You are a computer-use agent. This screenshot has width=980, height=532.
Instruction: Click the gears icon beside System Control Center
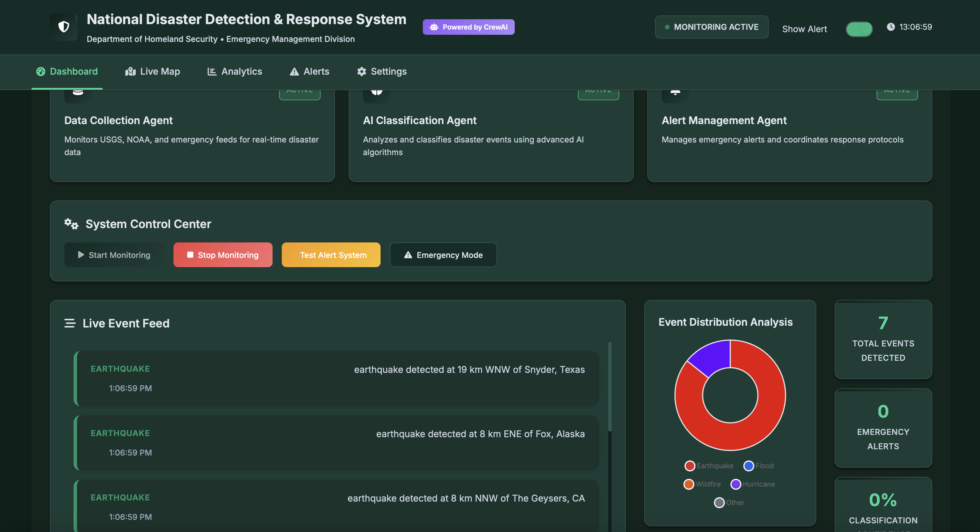(71, 224)
